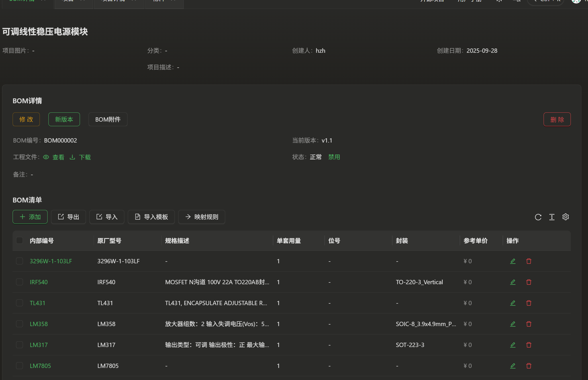Open the LM317 internal number link
The image size is (588, 380).
point(39,345)
